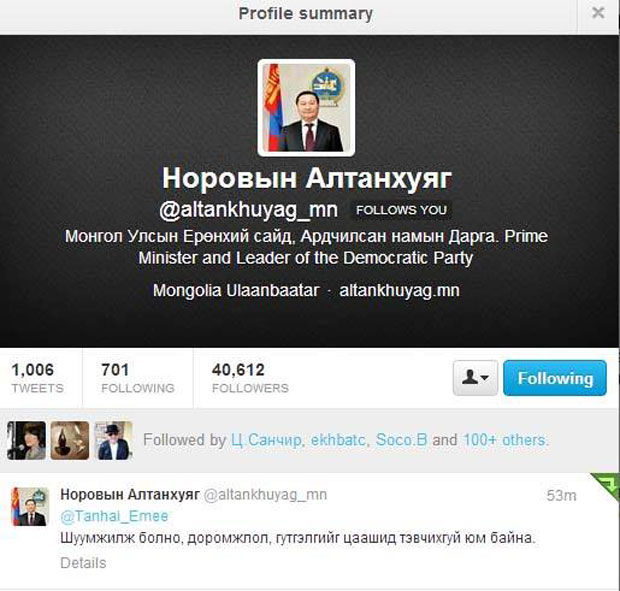Click the tweet author small avatar
The image size is (620, 591).
click(30, 506)
